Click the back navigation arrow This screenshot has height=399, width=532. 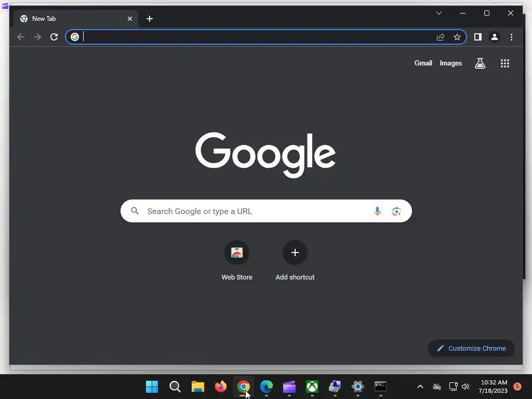[x=21, y=37]
